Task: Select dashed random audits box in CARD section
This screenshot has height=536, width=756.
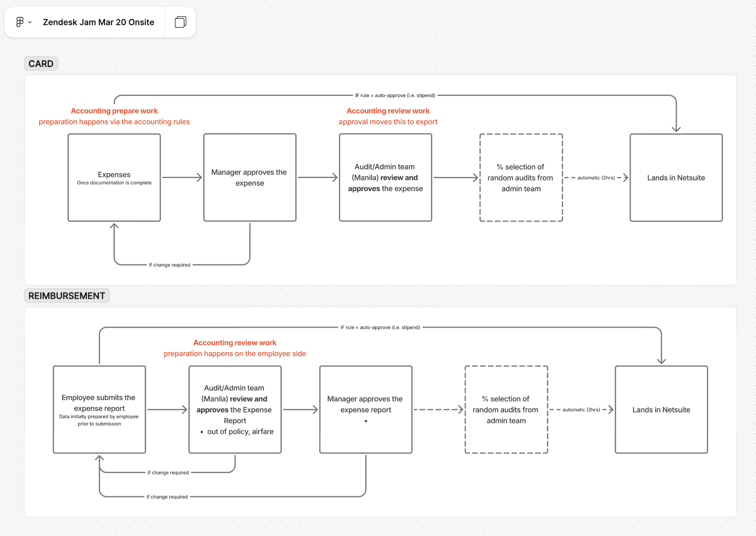Action: click(x=521, y=177)
